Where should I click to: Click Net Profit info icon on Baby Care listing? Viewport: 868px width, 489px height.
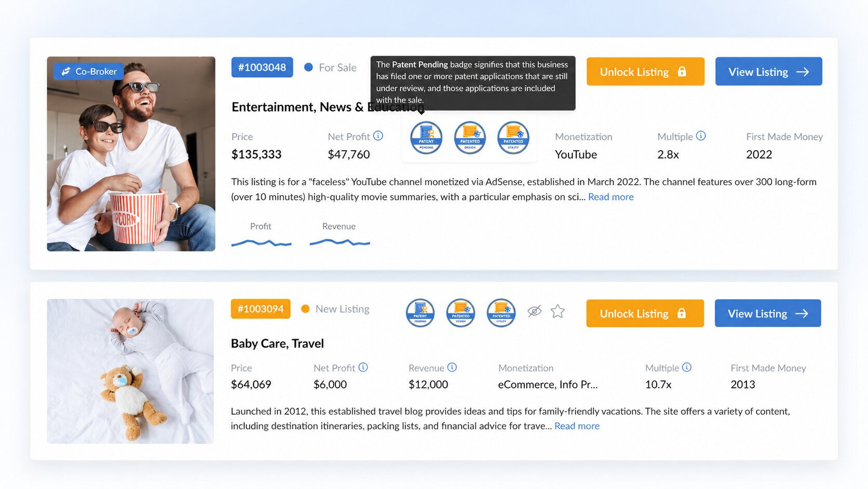pyautogui.click(x=363, y=367)
